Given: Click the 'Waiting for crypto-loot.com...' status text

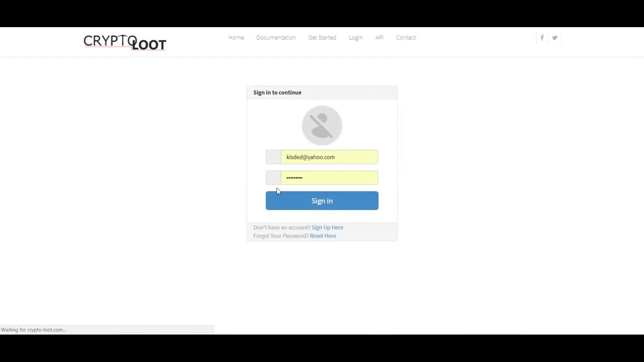Looking at the screenshot, I should [x=34, y=330].
